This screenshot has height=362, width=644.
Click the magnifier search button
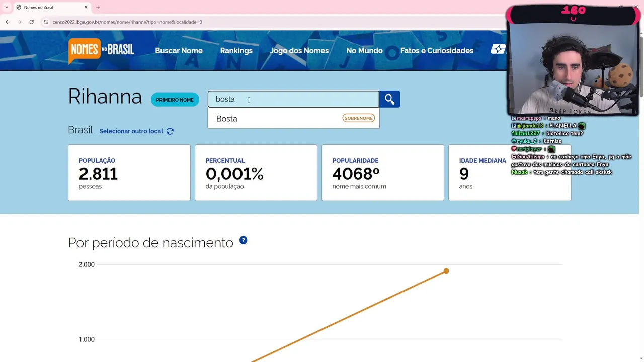pyautogui.click(x=389, y=99)
